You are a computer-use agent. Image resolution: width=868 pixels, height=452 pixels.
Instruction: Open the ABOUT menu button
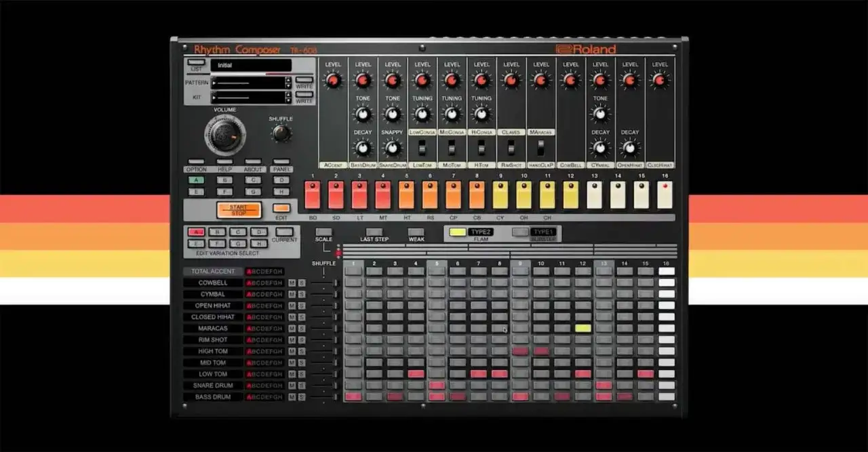coord(253,162)
